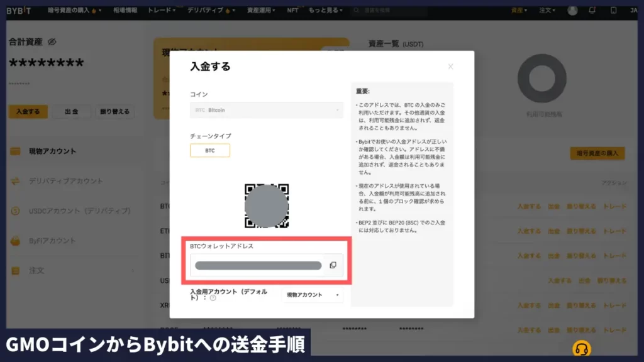Screen dimensions: 644x362
Task: Click 出金 in the USDT row
Action: click(x=584, y=281)
